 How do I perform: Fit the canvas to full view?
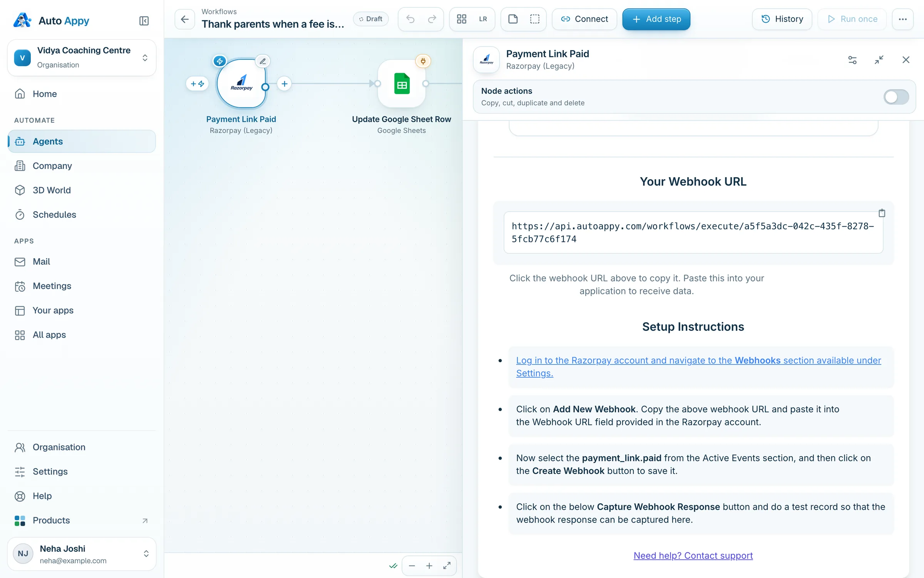click(x=447, y=566)
